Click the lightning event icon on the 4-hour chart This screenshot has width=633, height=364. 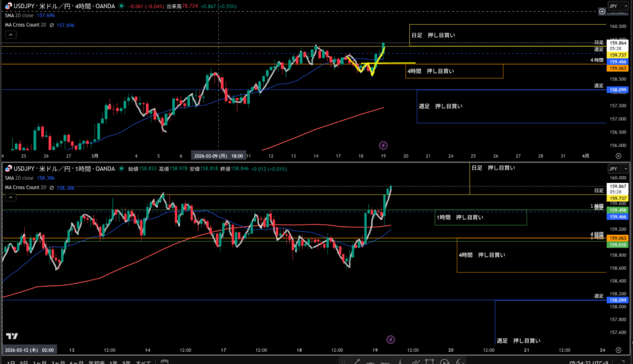click(383, 145)
